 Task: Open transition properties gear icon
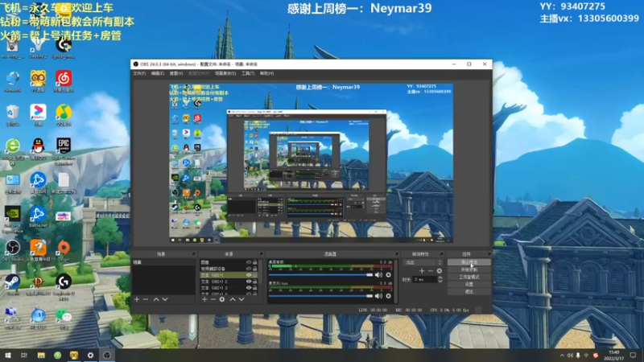(x=439, y=271)
